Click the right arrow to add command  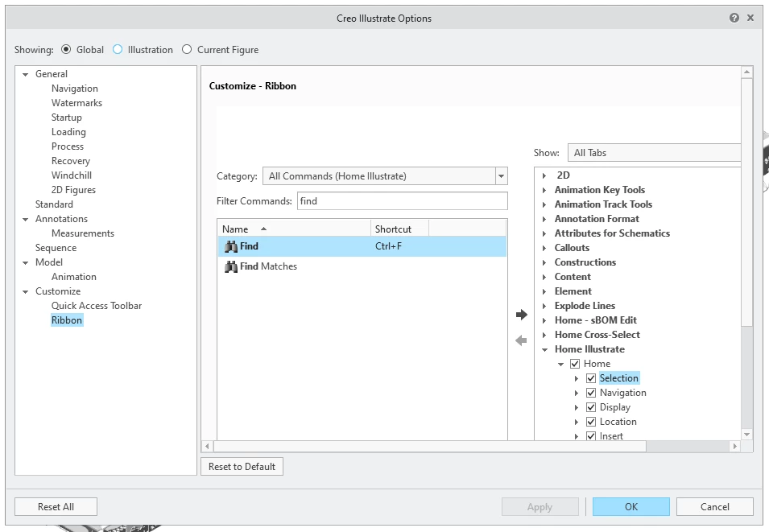pyautogui.click(x=521, y=315)
